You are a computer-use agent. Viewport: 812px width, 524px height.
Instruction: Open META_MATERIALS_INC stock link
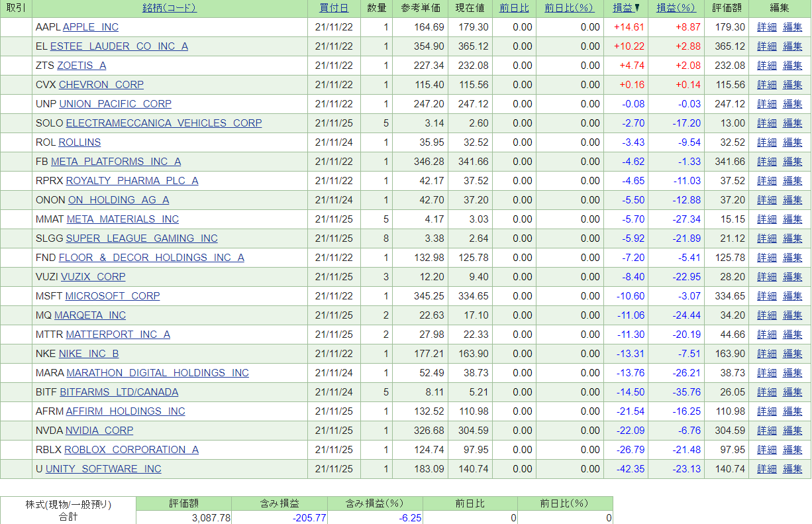click(123, 219)
